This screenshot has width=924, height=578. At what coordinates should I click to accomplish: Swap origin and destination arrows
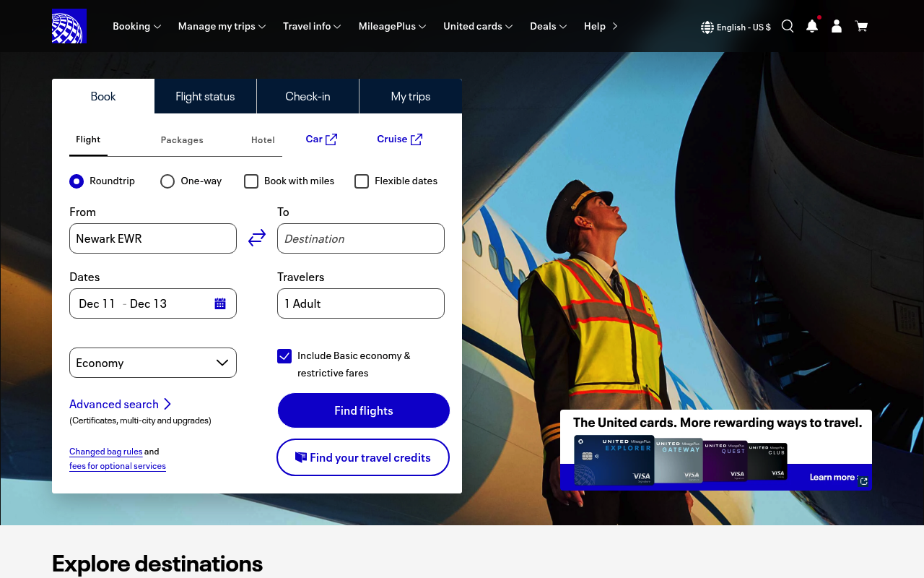pos(257,238)
